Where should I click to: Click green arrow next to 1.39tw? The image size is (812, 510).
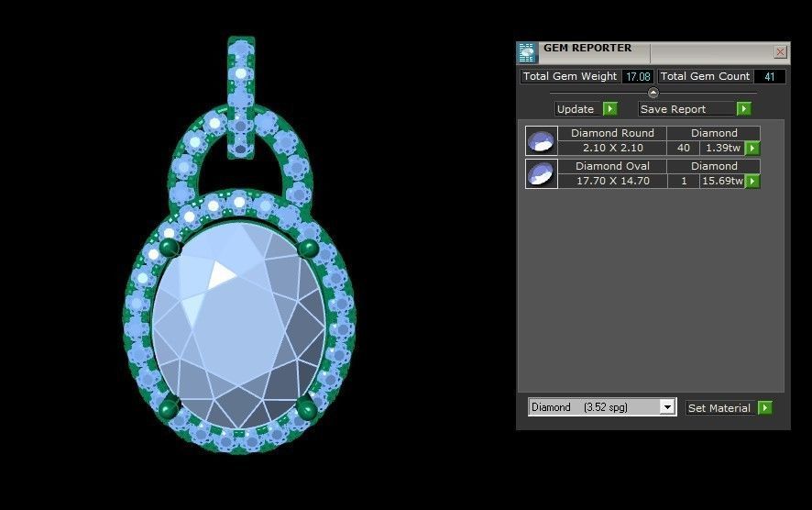click(x=752, y=149)
